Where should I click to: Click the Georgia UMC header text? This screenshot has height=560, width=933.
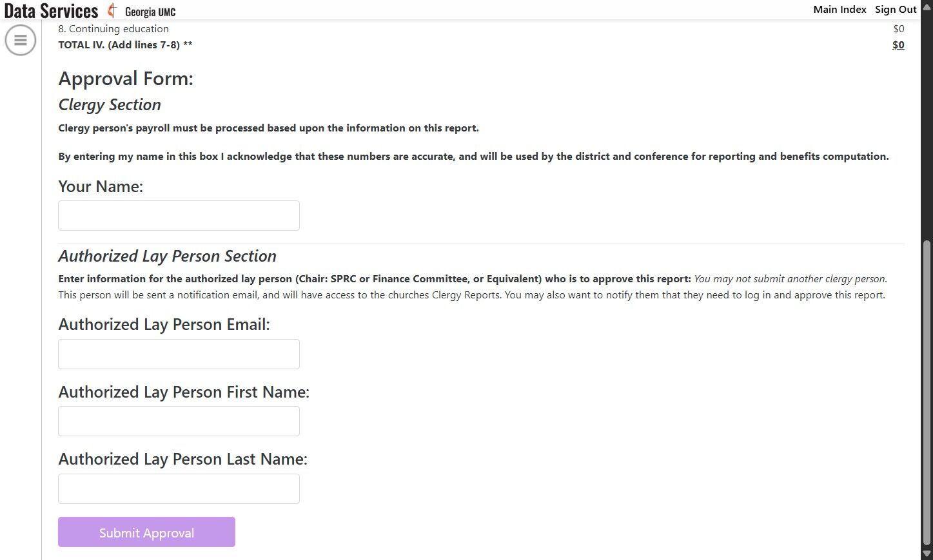coord(150,12)
